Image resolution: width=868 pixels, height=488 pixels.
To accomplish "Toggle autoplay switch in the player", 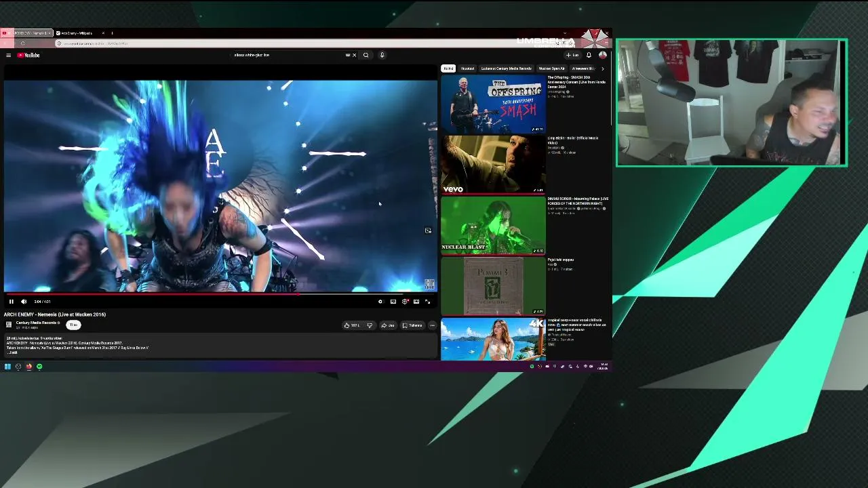I will click(380, 302).
